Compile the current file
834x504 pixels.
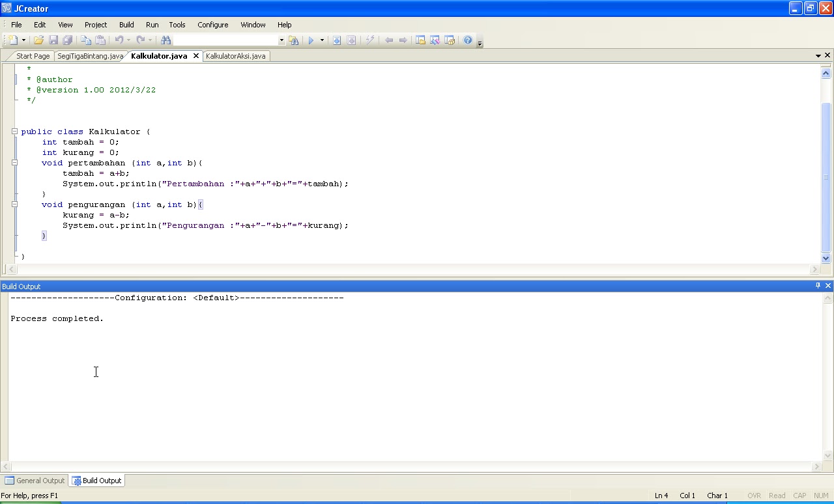(x=337, y=40)
